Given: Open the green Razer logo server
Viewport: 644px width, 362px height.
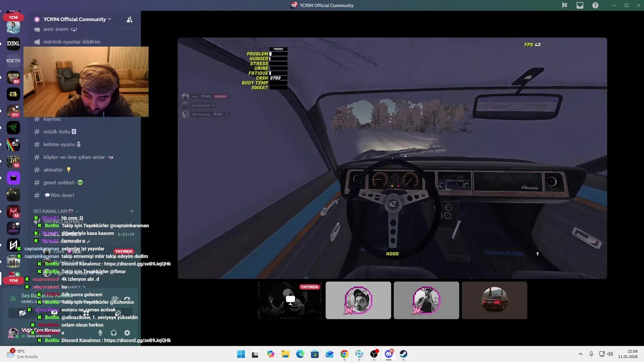Looking at the screenshot, I should (13, 128).
